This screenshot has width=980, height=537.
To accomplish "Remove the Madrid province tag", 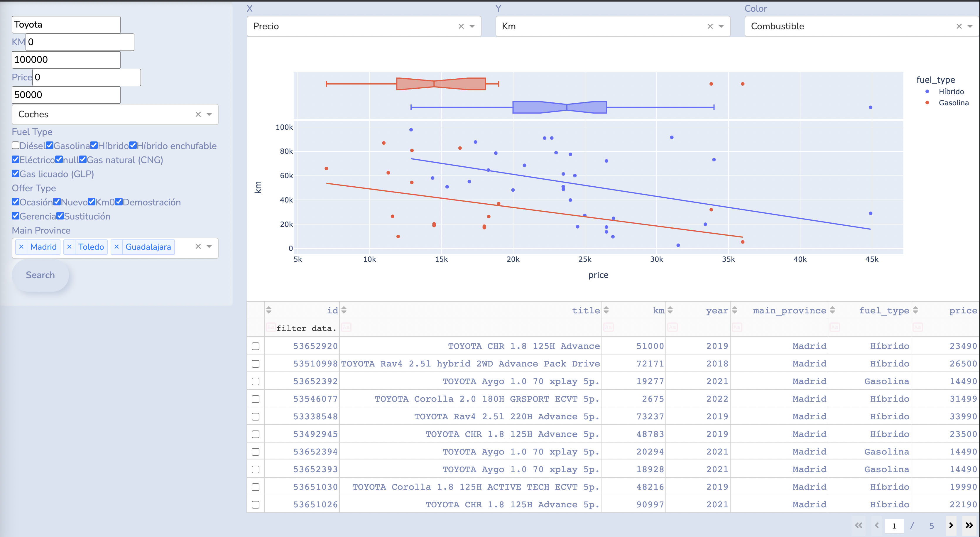I will coord(21,246).
